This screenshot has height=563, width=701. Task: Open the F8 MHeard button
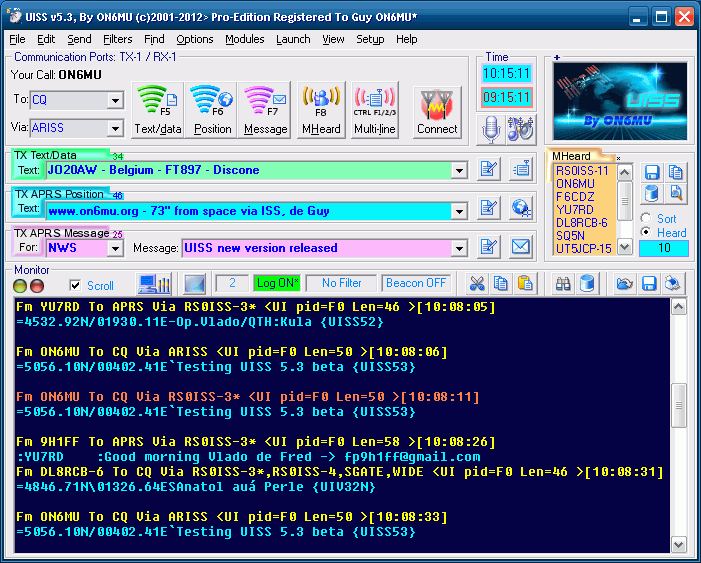pyautogui.click(x=321, y=110)
